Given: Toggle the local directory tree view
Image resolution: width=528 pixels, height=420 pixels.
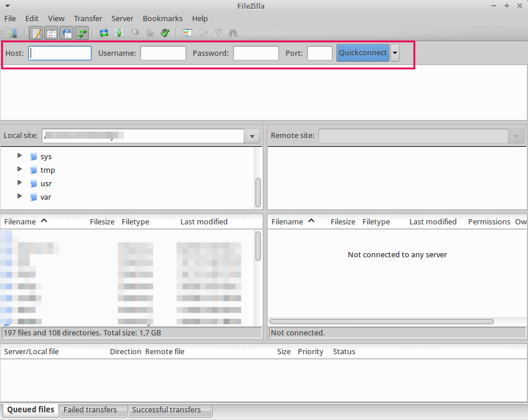Looking at the screenshot, I should click(x=52, y=33).
